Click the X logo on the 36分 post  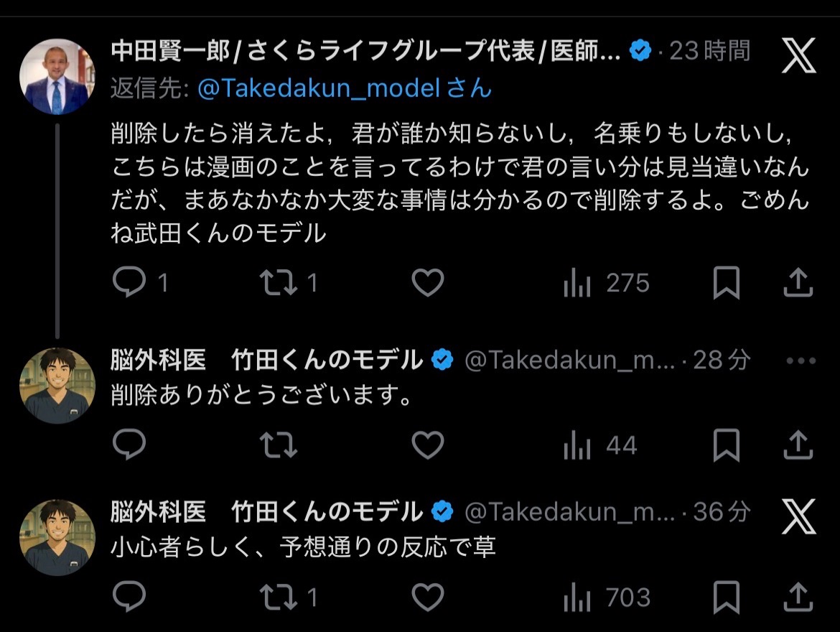click(x=798, y=517)
